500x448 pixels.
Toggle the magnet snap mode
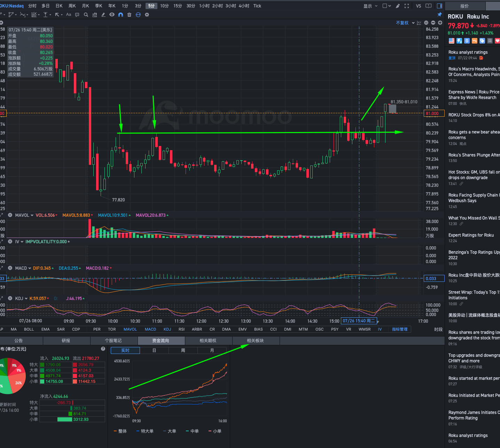click(120, 15)
